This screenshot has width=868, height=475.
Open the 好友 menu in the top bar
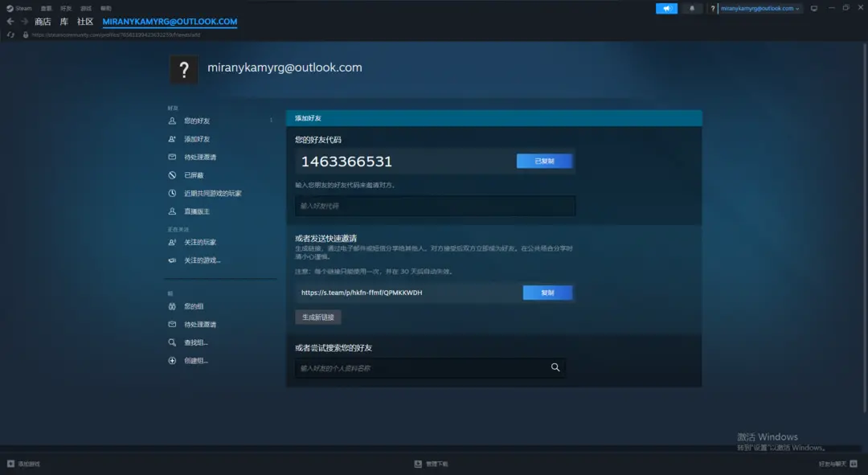pyautogui.click(x=66, y=8)
